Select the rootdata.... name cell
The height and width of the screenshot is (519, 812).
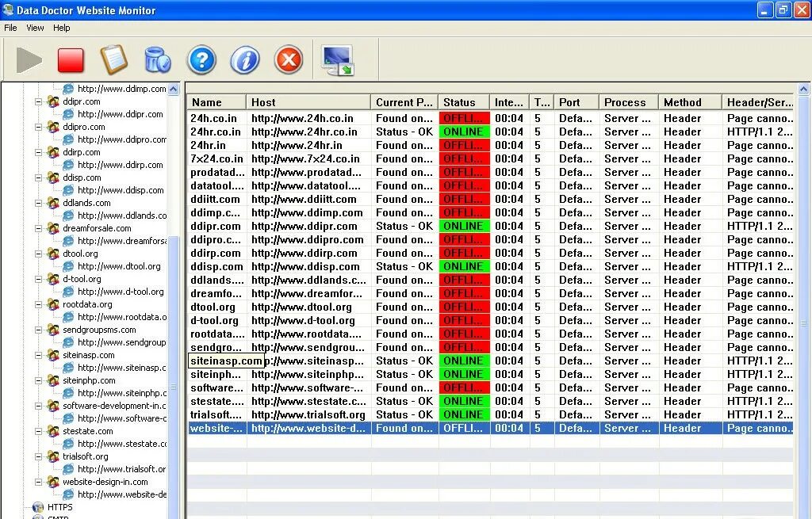pos(217,334)
